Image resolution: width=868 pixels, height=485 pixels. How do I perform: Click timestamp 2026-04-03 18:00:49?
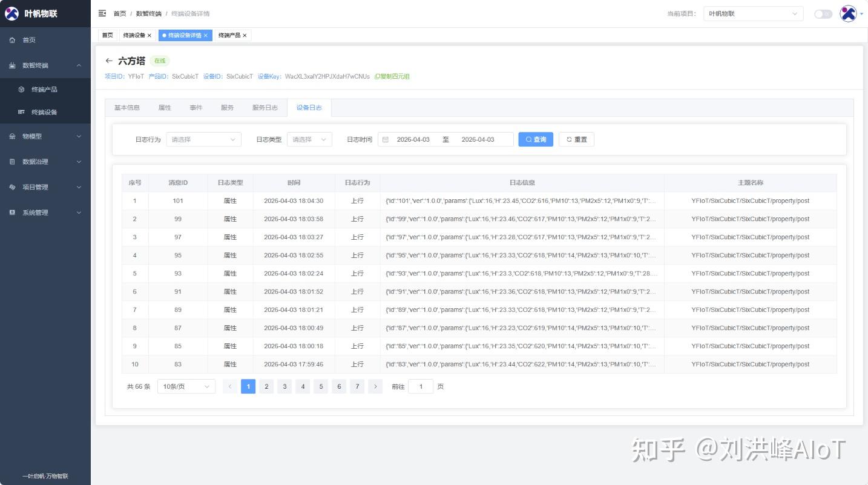point(294,328)
